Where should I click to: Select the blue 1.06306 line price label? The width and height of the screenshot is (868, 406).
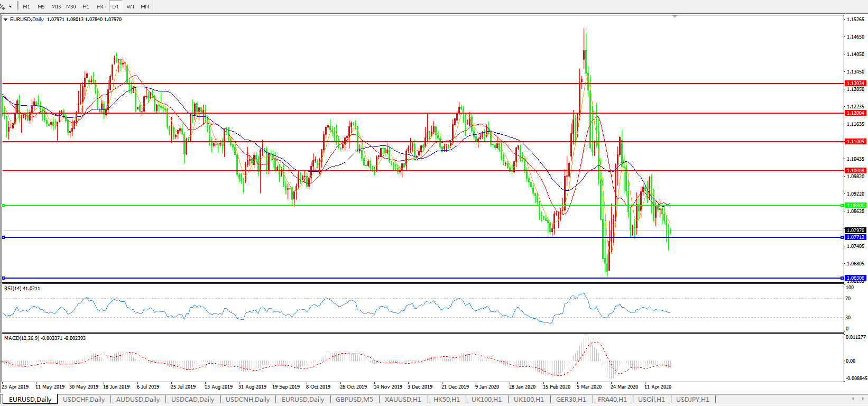tap(855, 278)
